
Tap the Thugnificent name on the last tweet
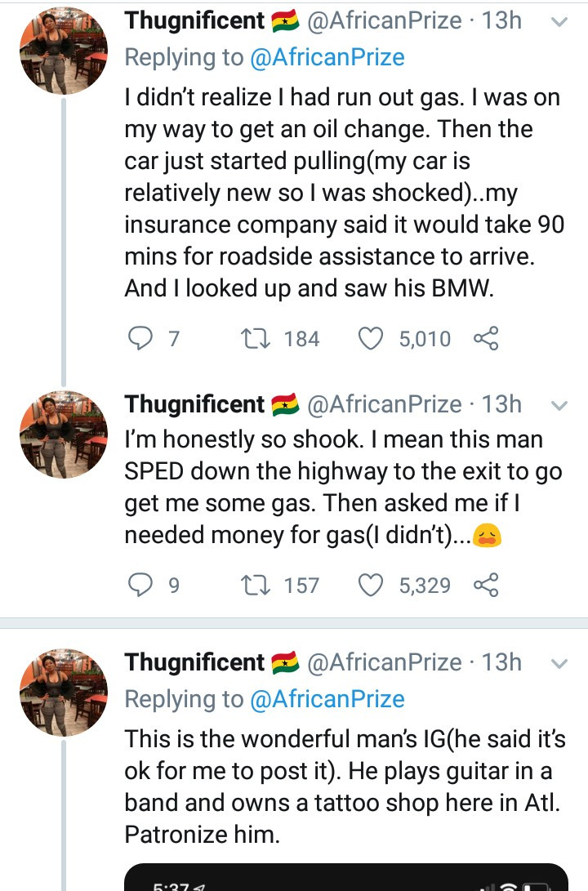[194, 662]
